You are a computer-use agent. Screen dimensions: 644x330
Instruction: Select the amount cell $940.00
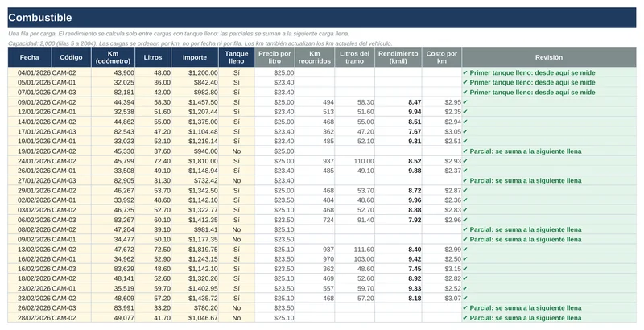[x=195, y=151]
